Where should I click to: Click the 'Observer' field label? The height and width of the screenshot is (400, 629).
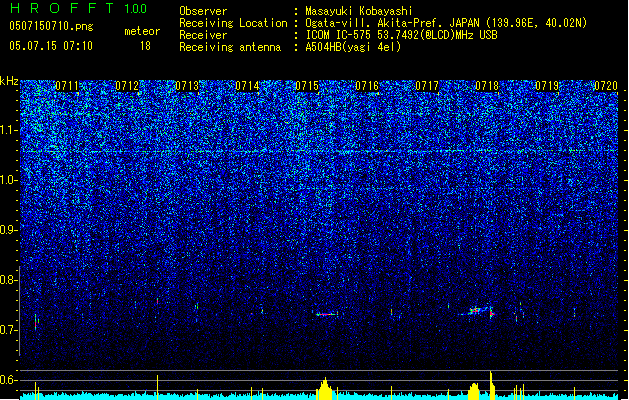[203, 11]
